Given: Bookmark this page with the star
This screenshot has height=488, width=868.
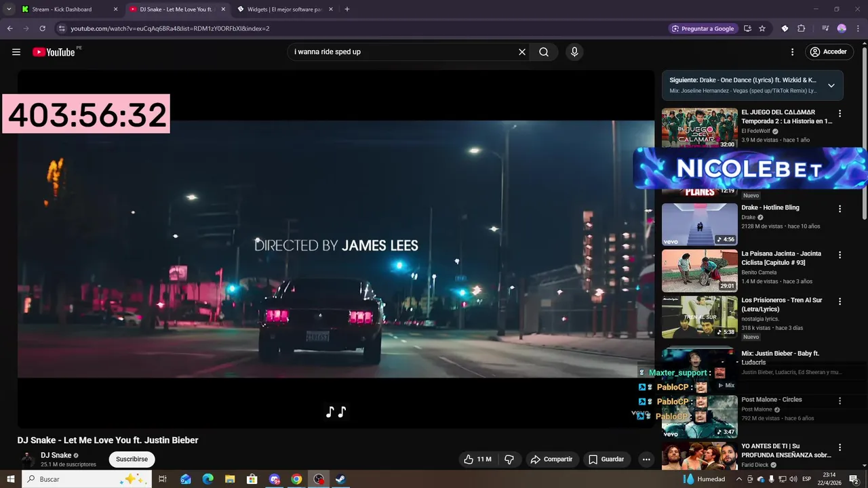Looking at the screenshot, I should [762, 28].
